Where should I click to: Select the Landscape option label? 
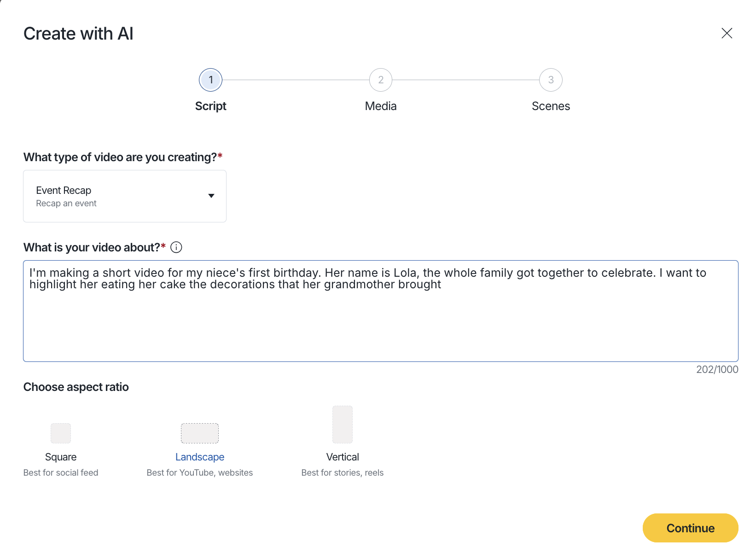click(x=199, y=457)
